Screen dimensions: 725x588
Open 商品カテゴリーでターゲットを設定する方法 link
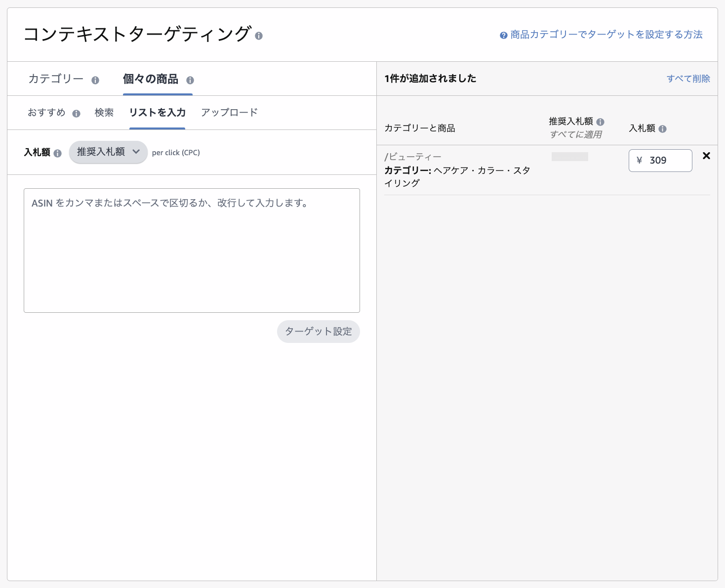click(x=606, y=35)
